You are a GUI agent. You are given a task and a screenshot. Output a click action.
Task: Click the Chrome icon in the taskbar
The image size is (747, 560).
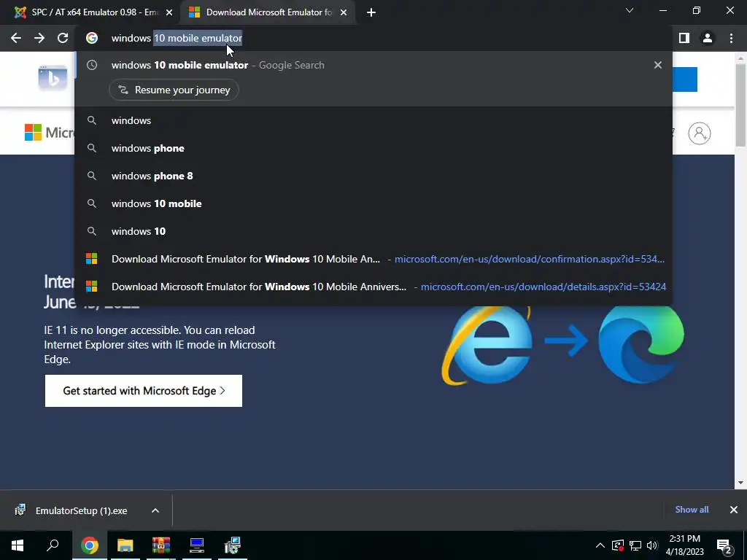coord(89,545)
